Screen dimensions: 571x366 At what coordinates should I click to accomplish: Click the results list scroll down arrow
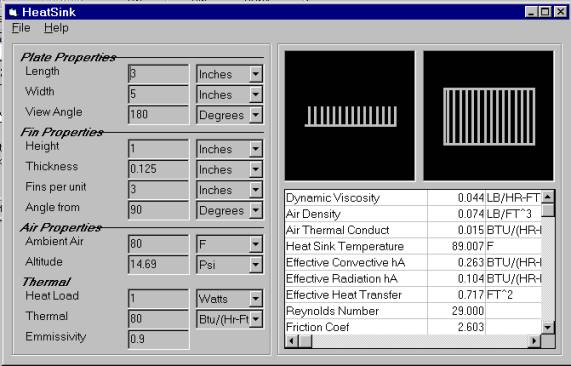coord(547,327)
